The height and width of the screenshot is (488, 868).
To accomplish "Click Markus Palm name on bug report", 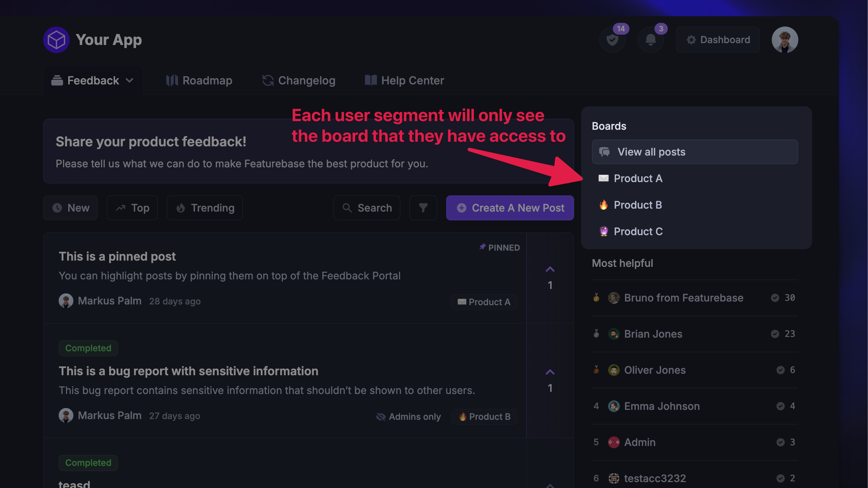I will pyautogui.click(x=110, y=415).
